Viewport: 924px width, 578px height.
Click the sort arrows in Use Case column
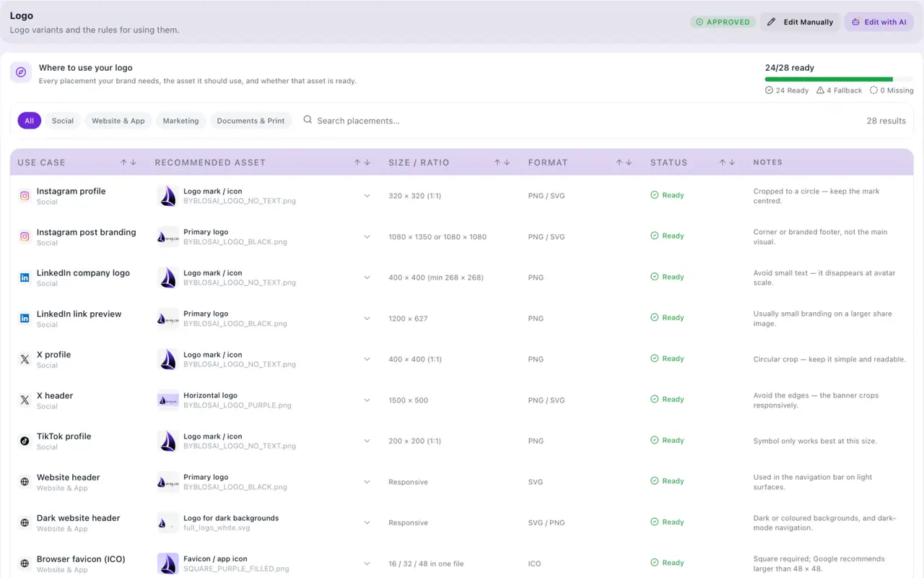tap(128, 163)
